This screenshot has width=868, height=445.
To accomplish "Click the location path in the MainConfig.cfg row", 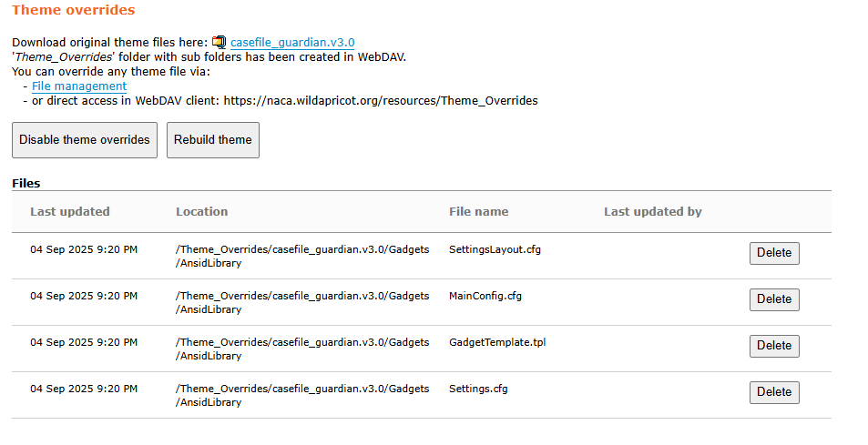I will tap(301, 302).
